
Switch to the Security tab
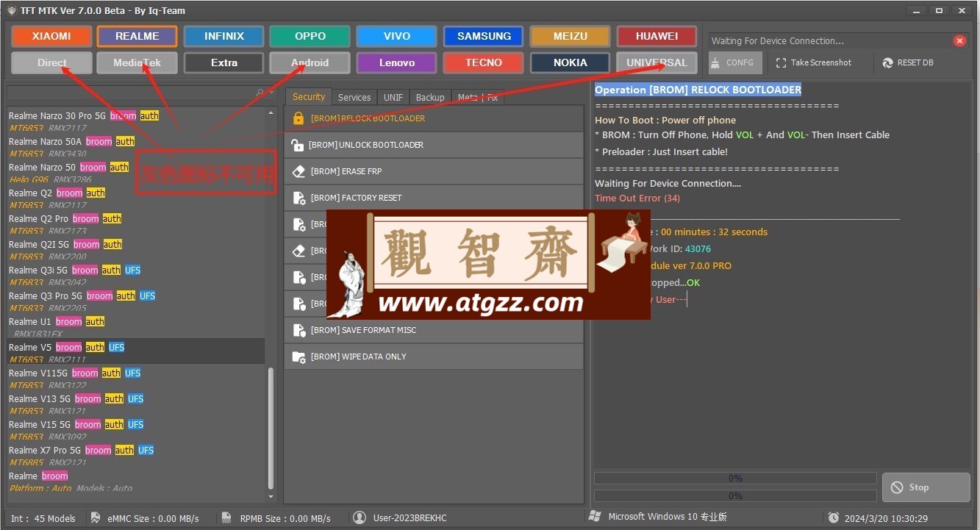pyautogui.click(x=308, y=97)
